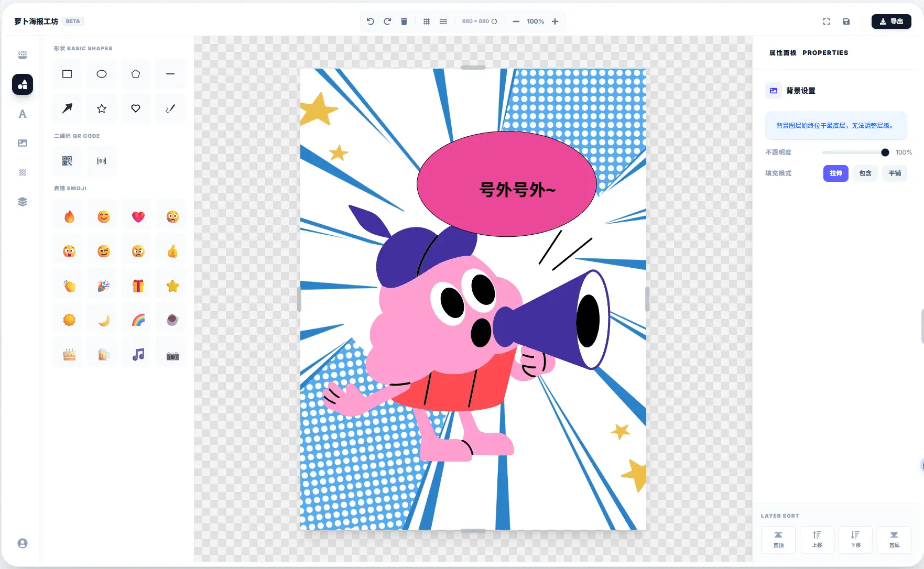Insert a QR code element
Viewport: 924px width, 569px height.
[x=67, y=161]
